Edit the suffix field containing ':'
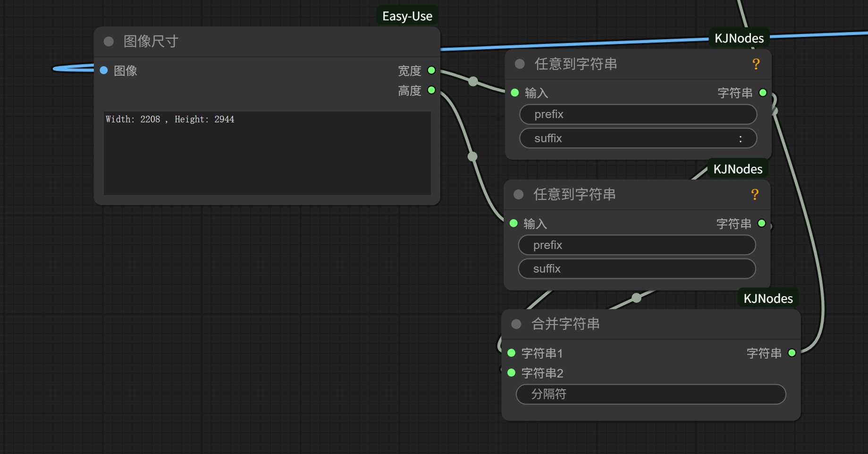The image size is (868, 454). (x=638, y=138)
